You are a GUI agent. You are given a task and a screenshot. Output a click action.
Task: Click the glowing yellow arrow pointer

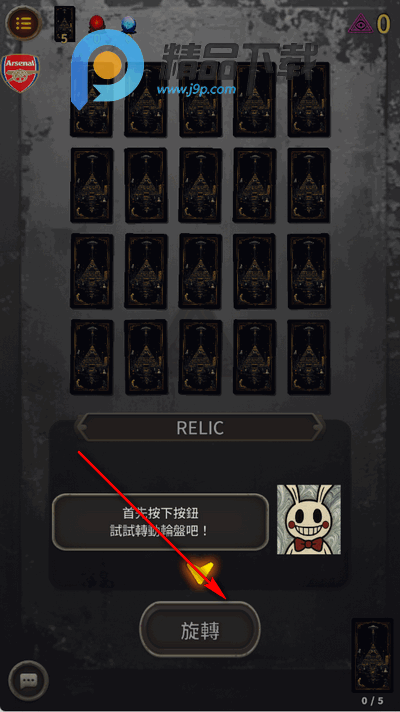pos(200,572)
